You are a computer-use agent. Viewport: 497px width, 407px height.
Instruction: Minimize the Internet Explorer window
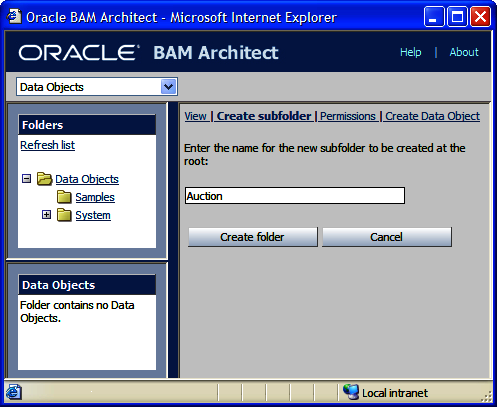434,16
